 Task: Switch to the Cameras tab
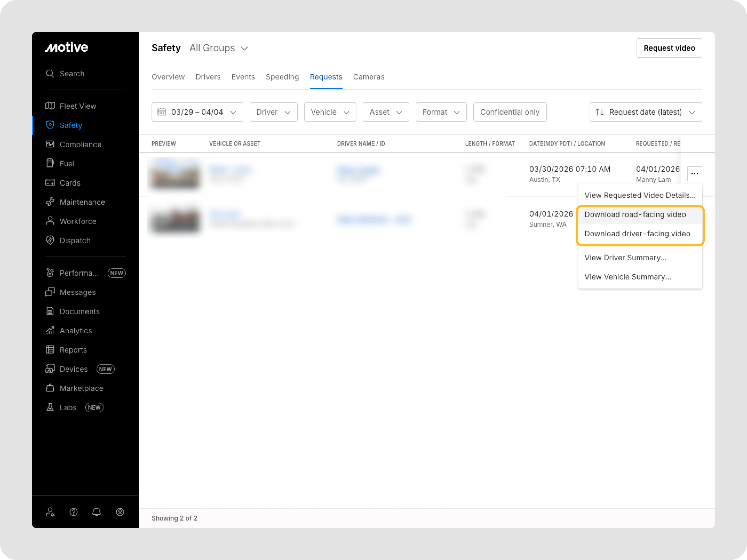(368, 77)
